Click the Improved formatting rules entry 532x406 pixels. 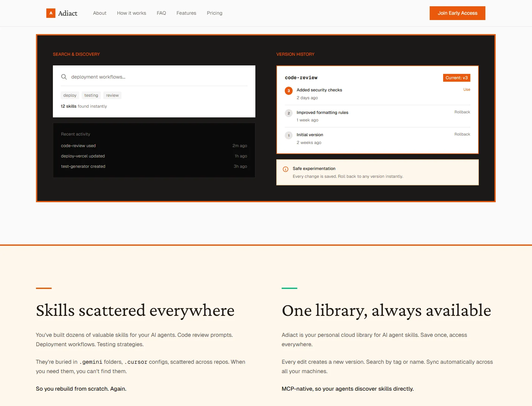tap(322, 112)
